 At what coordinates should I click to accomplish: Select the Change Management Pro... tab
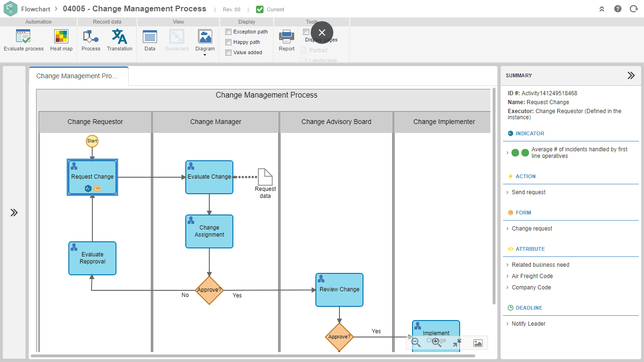[78, 76]
